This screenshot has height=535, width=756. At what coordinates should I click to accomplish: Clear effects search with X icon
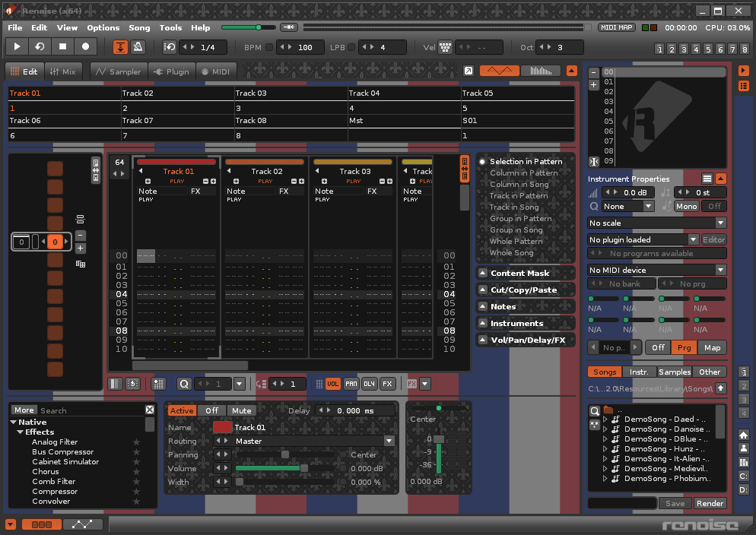pos(150,410)
